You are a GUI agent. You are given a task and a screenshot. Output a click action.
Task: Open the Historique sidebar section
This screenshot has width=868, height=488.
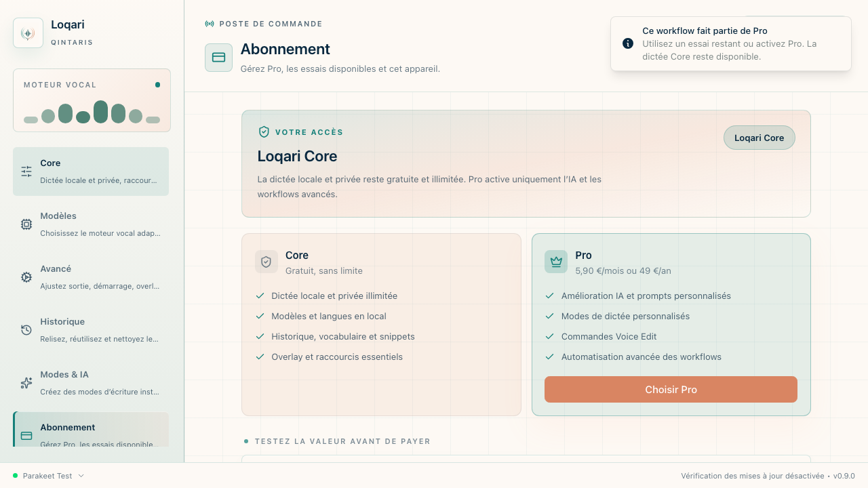coord(91,330)
